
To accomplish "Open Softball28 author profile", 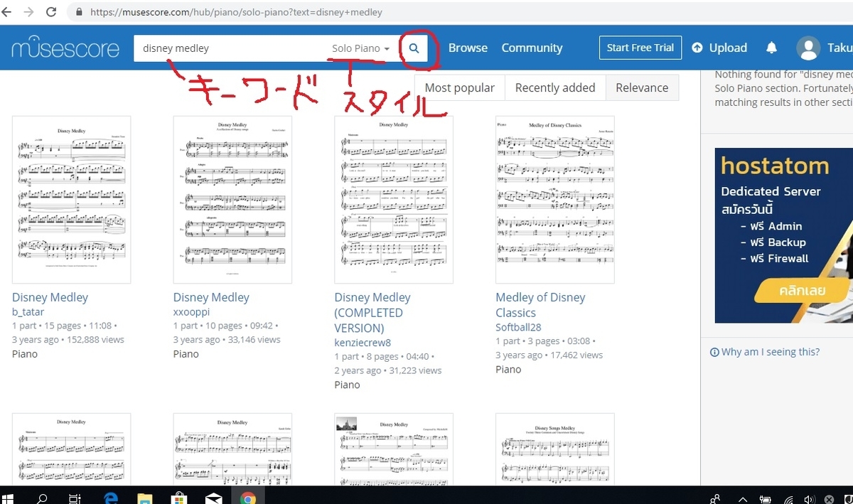I will coord(518,327).
